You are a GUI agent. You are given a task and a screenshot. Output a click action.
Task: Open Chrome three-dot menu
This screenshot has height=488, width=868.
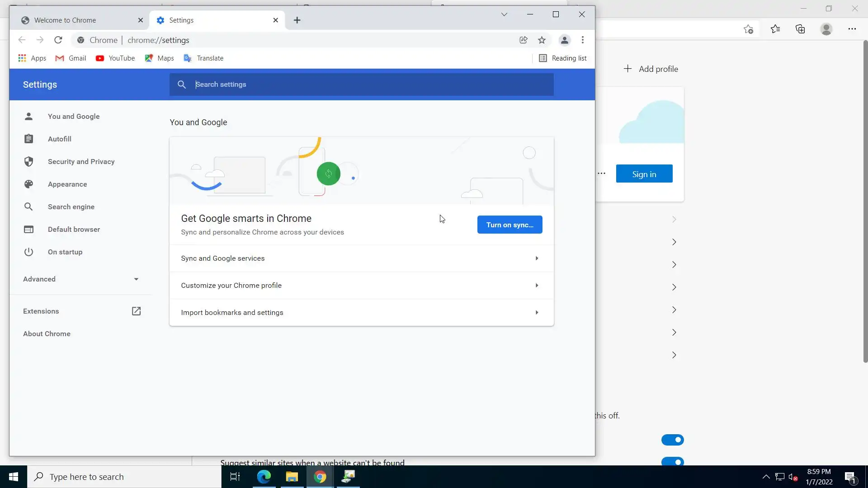point(583,40)
